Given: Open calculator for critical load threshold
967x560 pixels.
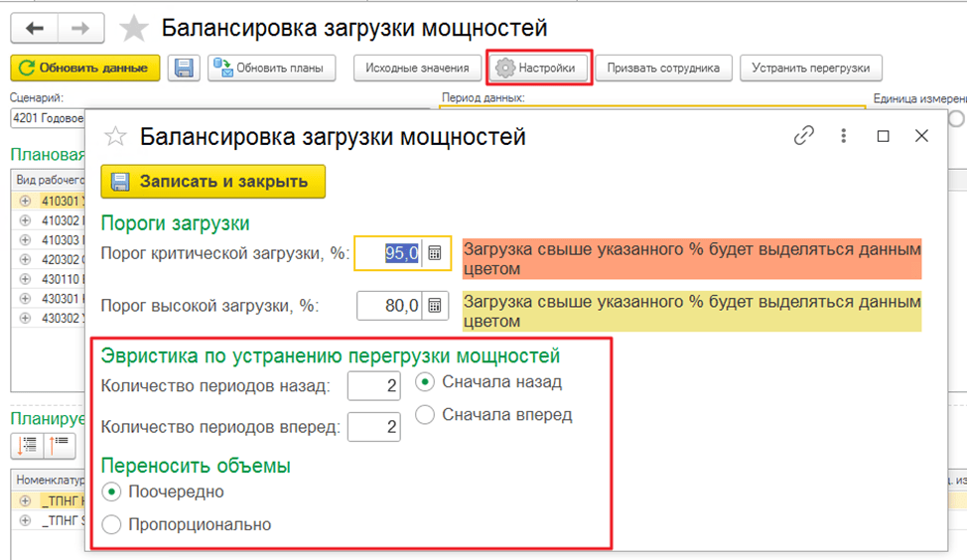Looking at the screenshot, I should [x=436, y=253].
